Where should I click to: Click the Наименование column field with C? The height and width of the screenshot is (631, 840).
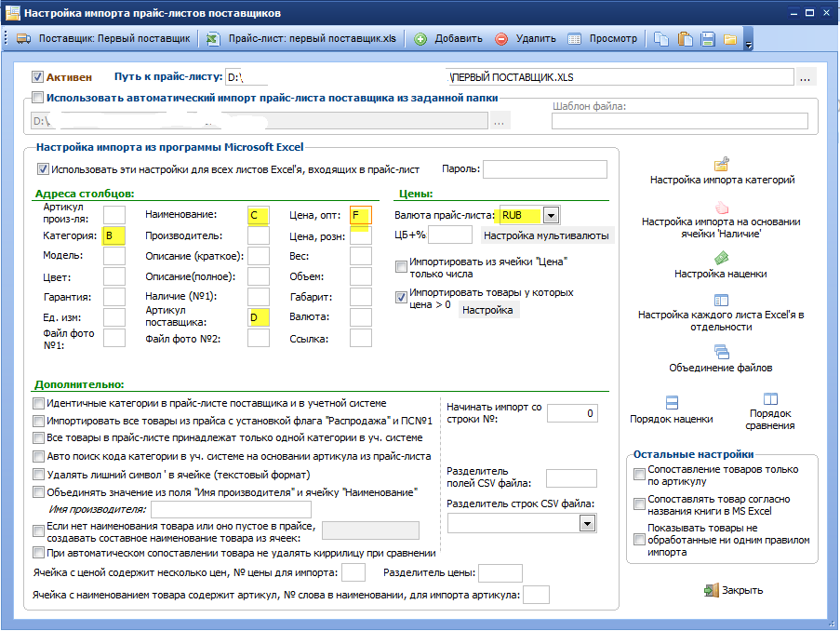coord(259,215)
